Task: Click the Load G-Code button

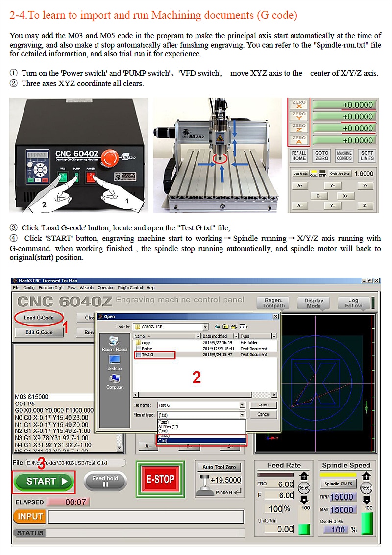Action: click(x=39, y=318)
